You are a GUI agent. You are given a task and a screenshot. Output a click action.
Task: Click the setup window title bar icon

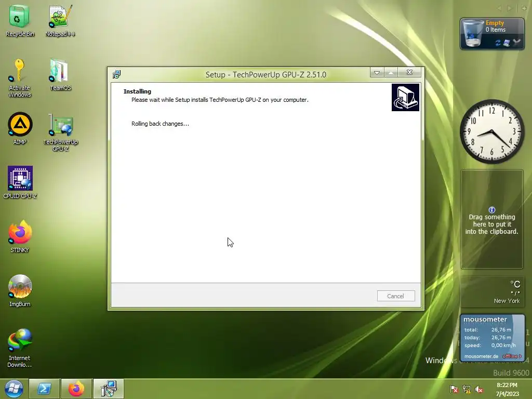117,74
